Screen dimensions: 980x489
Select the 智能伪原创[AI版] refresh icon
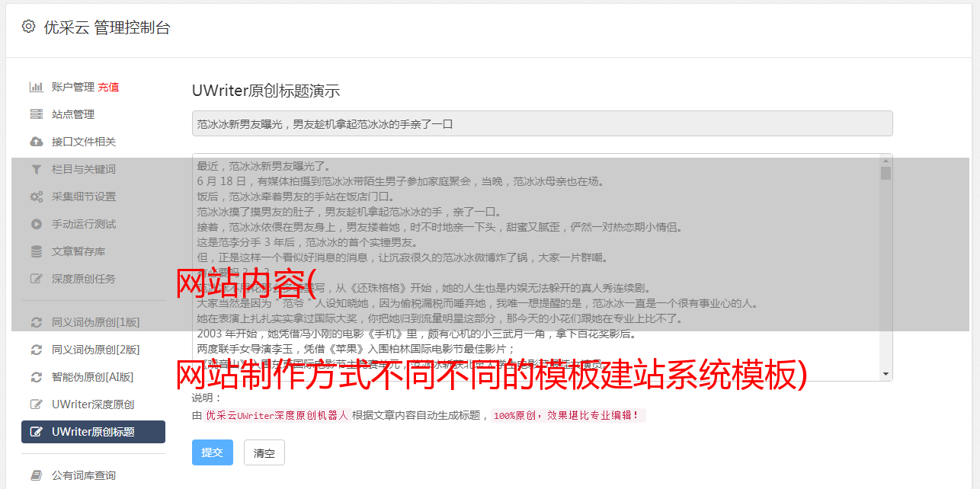(x=36, y=377)
